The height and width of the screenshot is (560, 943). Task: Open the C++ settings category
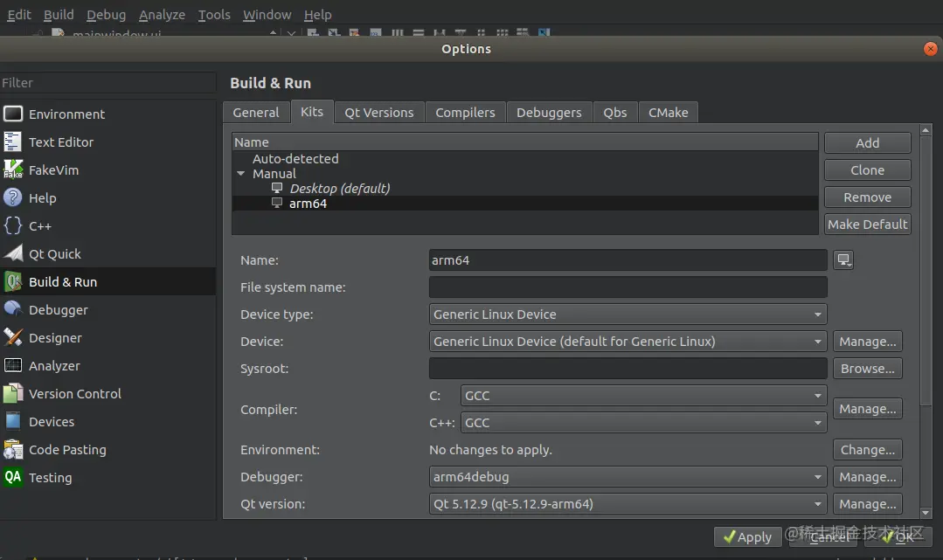[108, 226]
